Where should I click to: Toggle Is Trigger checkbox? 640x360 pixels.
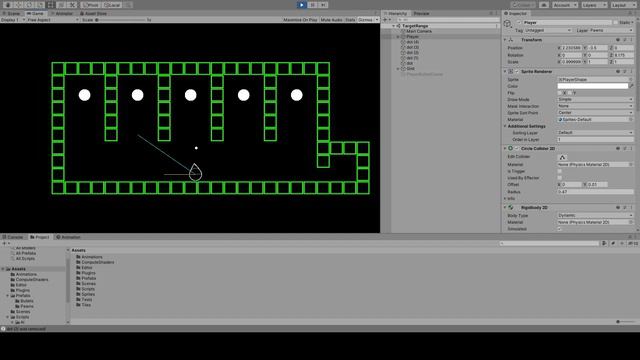[560, 171]
